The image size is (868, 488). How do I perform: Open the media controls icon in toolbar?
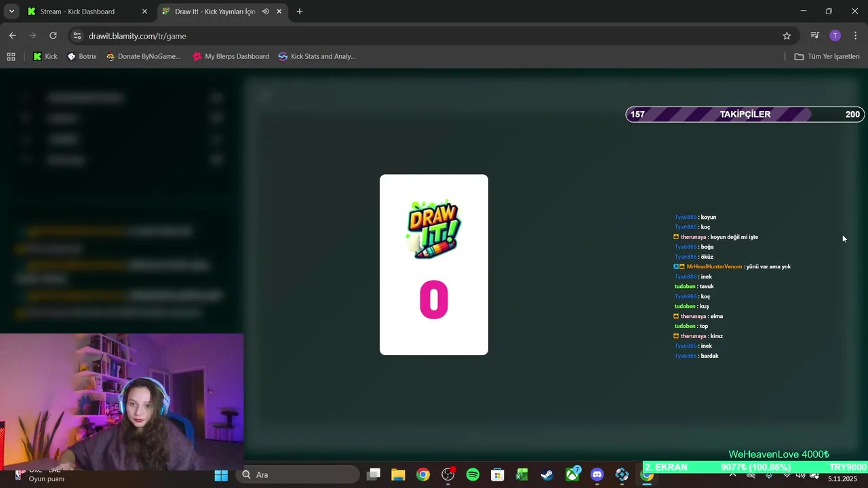tap(815, 36)
